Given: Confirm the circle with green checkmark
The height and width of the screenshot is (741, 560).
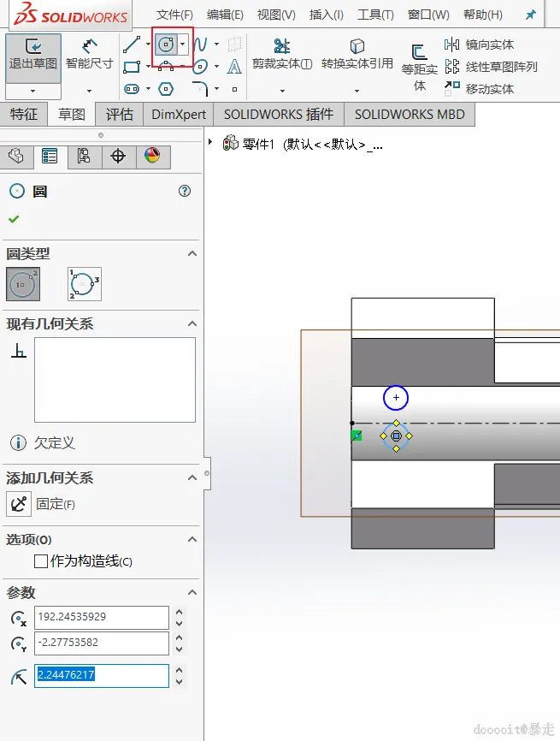Looking at the screenshot, I should click(14, 219).
